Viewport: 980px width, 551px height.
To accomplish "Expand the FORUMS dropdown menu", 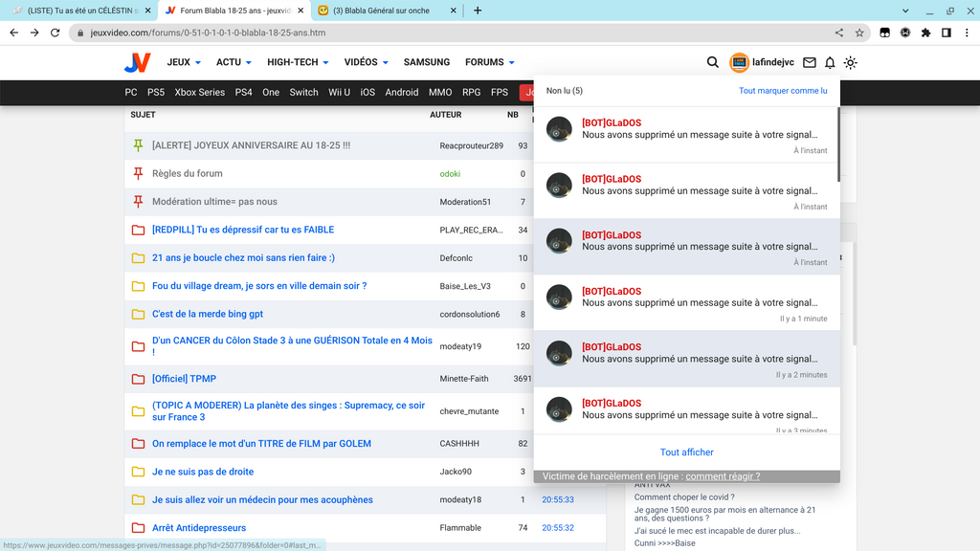I will (x=489, y=62).
